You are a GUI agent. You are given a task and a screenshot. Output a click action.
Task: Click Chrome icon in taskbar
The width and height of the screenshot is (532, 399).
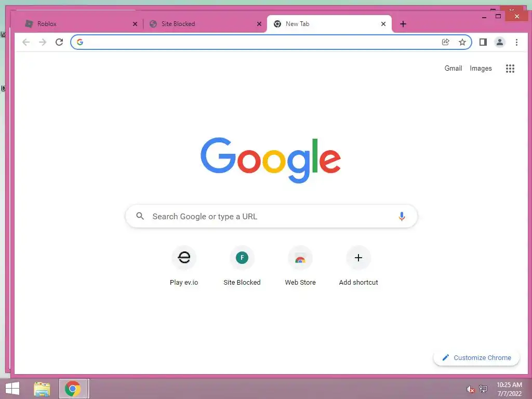73,389
